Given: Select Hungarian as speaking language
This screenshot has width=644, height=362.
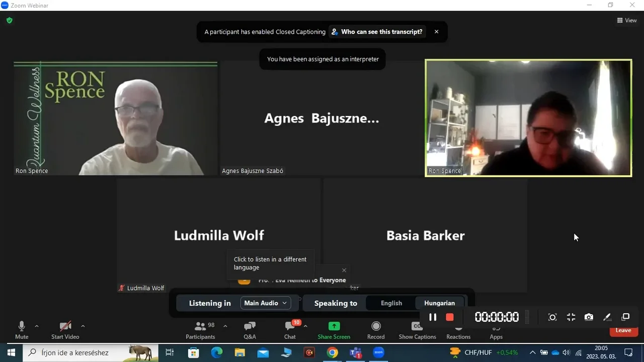Looking at the screenshot, I should click(439, 303).
